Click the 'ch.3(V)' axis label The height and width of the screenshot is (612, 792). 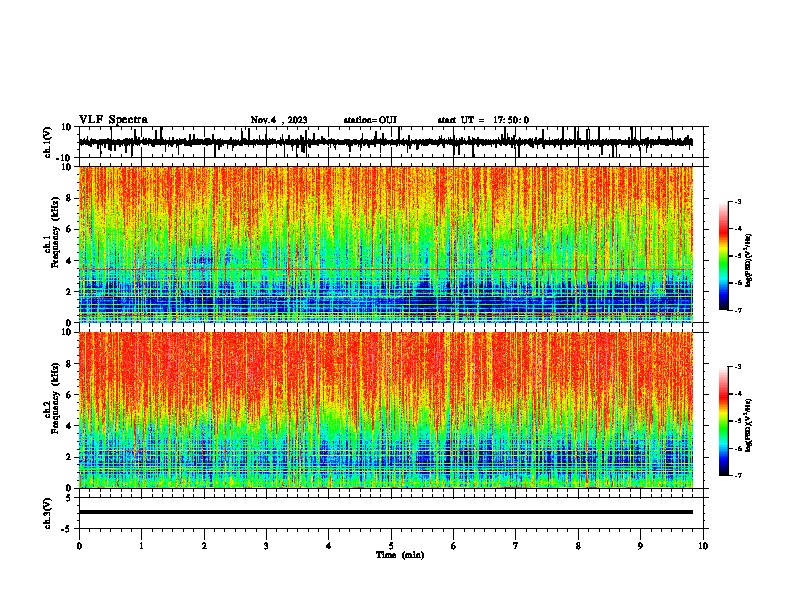pyautogui.click(x=47, y=513)
